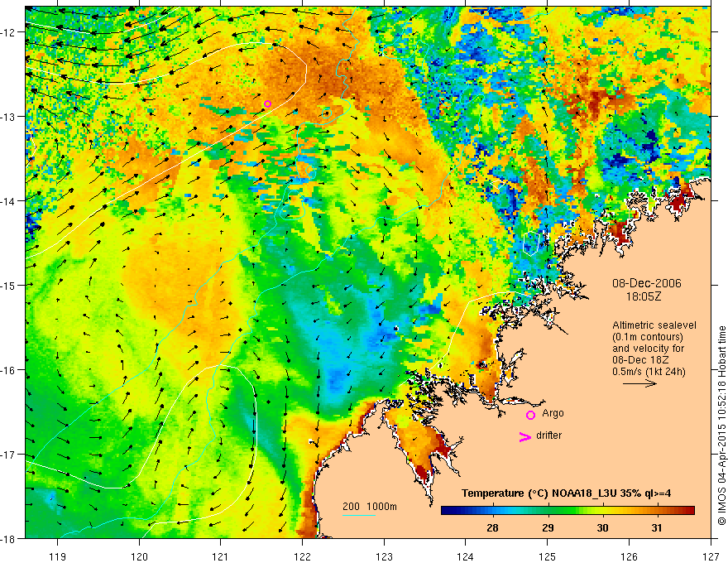
Task: Click the latitude axis label -14
Action: (9, 201)
